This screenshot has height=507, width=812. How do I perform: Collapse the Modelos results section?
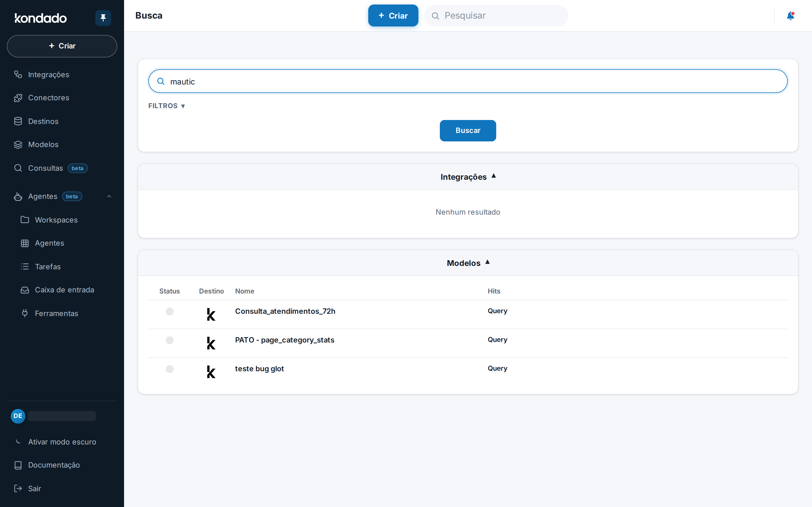click(468, 263)
